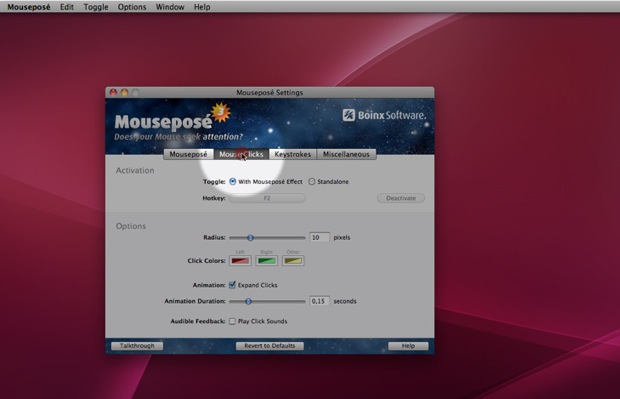Click the F2 hotkey field
Screen dimensions: 620x399
point(267,198)
